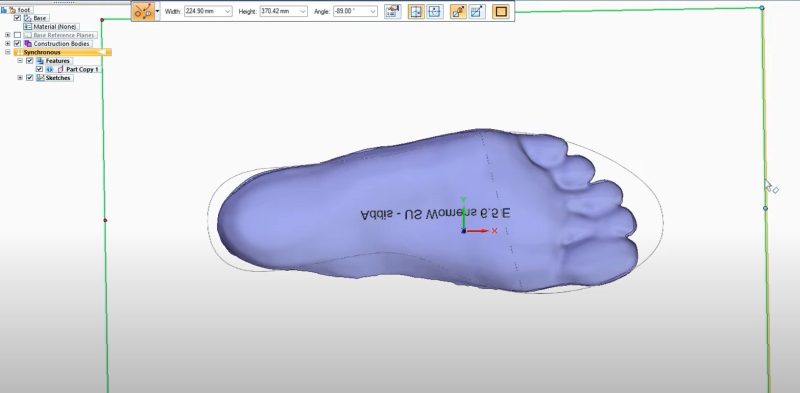
Task: Collapse the Features tree node
Action: [20, 60]
